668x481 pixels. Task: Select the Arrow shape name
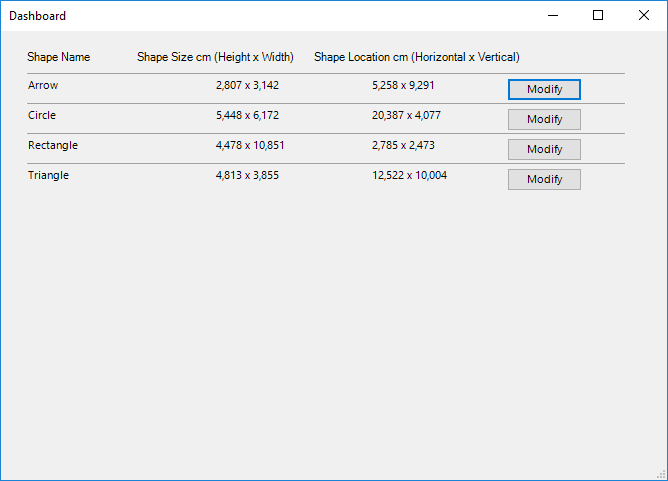coord(43,85)
